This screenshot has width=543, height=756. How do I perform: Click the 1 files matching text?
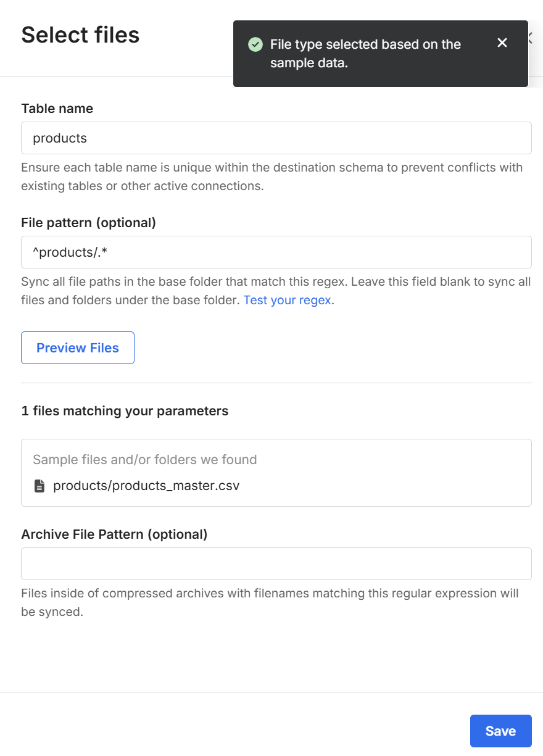coord(125,411)
